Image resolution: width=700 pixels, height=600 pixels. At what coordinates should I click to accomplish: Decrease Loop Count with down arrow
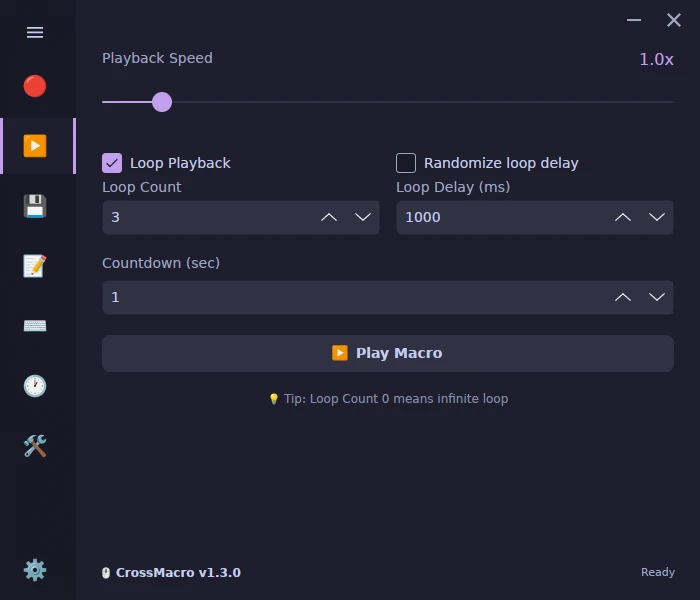(x=363, y=217)
